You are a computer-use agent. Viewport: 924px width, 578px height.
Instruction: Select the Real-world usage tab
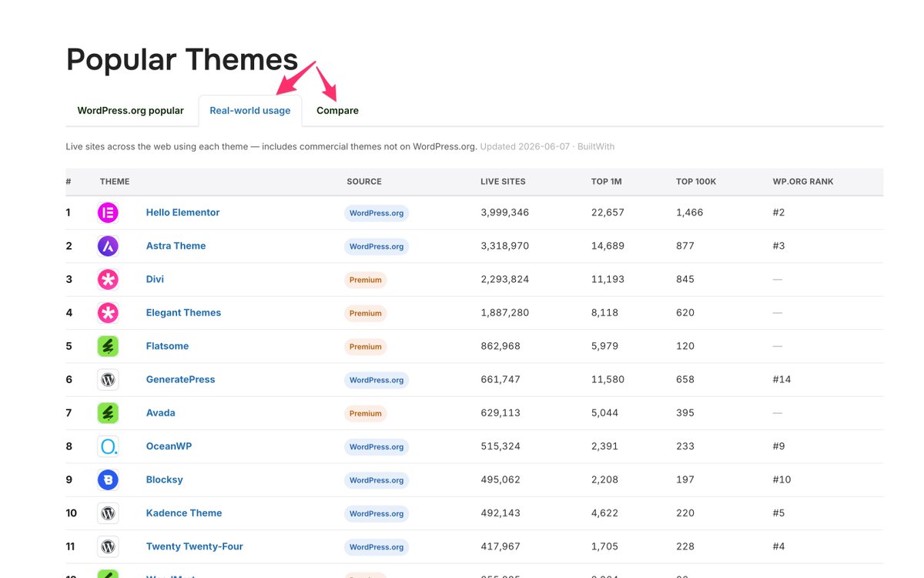pos(250,110)
